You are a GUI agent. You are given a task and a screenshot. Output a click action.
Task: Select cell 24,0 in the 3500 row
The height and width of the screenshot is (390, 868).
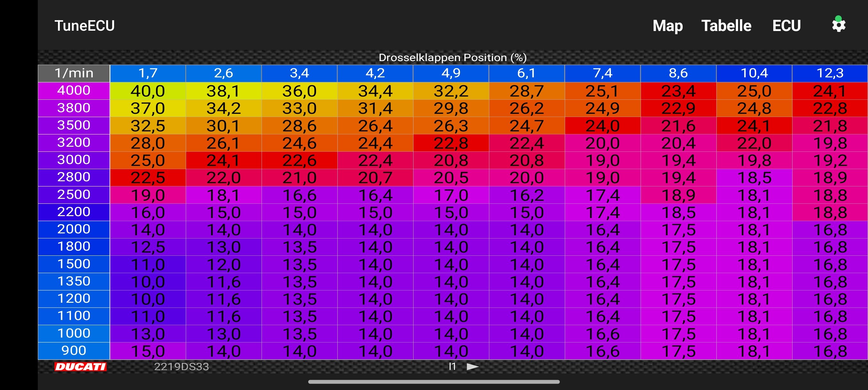[602, 126]
